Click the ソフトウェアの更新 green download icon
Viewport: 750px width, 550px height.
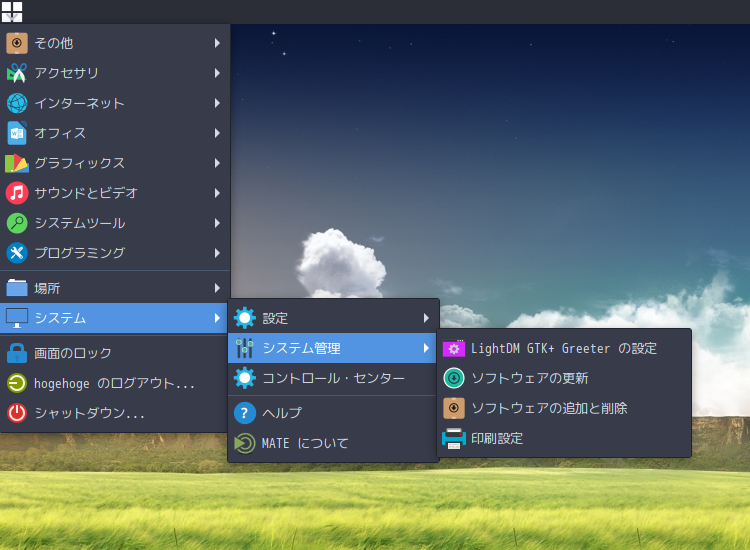point(454,378)
